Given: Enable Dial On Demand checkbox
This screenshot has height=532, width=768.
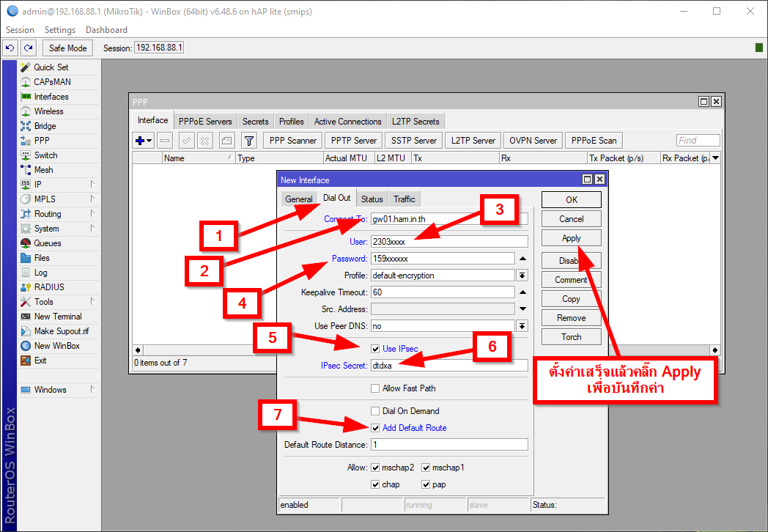Looking at the screenshot, I should point(375,411).
